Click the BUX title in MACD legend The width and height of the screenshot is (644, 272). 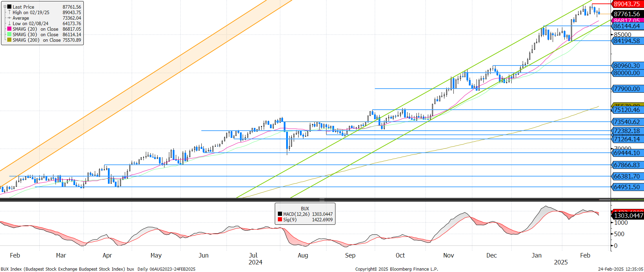[305, 209]
